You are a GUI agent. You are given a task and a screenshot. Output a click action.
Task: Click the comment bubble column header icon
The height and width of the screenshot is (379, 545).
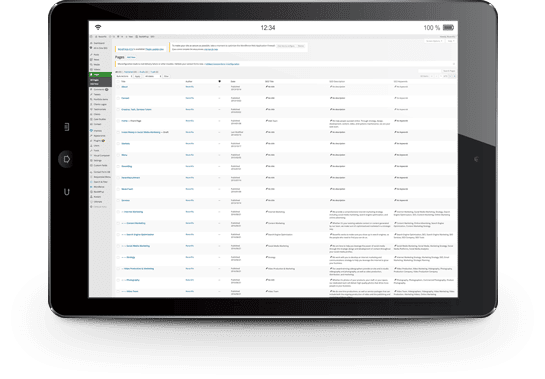point(219,81)
